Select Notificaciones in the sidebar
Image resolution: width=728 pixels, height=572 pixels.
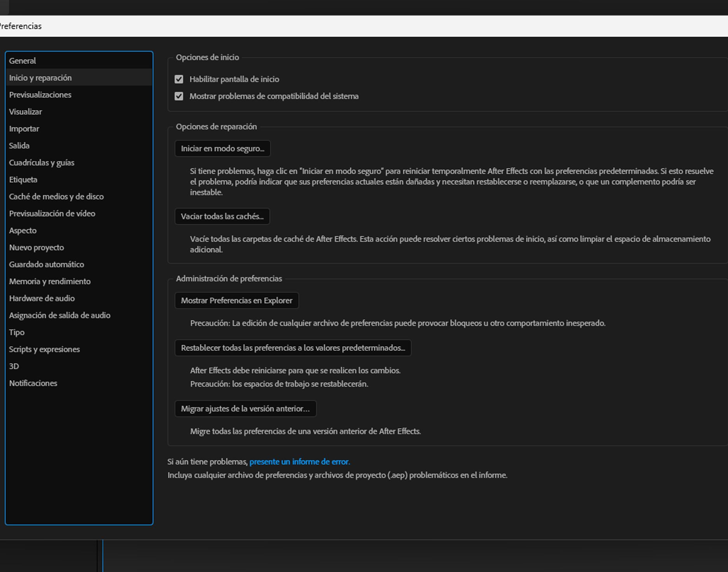click(x=79, y=383)
